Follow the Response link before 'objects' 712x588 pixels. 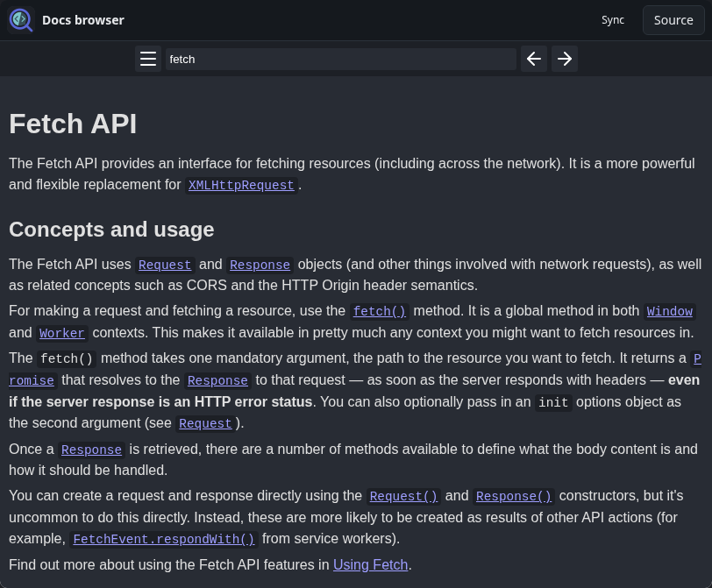[x=260, y=265]
